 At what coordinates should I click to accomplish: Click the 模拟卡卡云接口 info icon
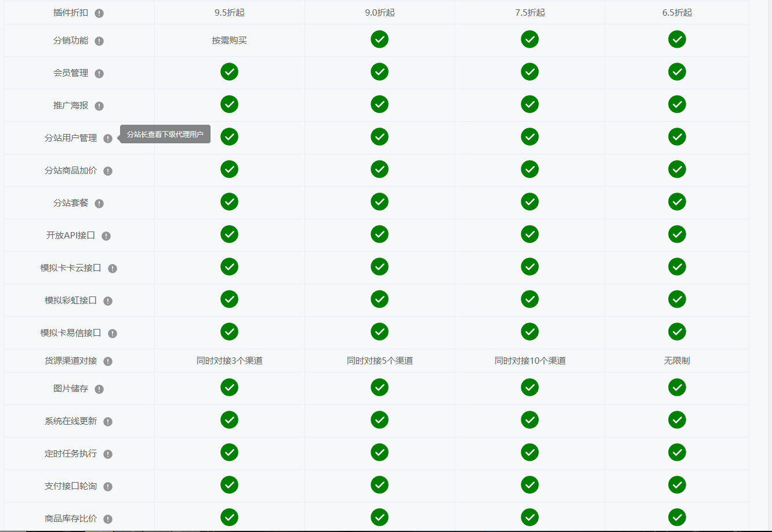113,269
